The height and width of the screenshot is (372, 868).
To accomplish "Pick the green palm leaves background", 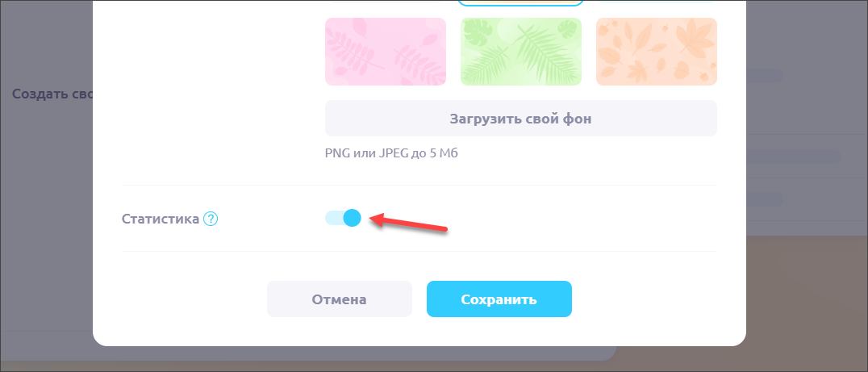I will point(521,52).
